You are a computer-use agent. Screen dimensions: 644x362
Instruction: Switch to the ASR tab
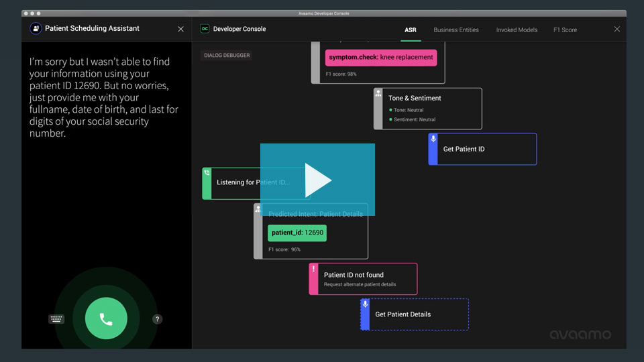(x=411, y=30)
